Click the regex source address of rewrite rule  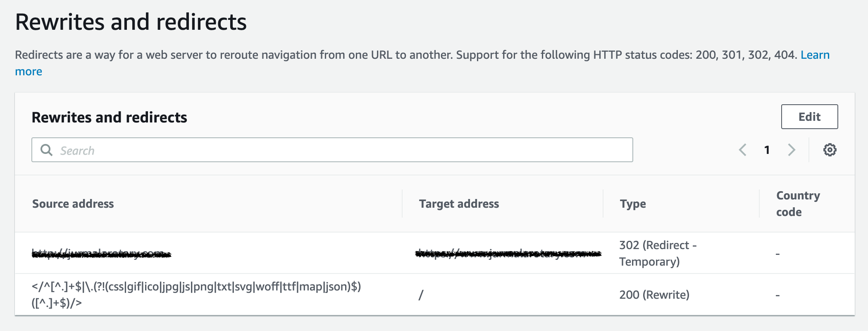point(196,295)
